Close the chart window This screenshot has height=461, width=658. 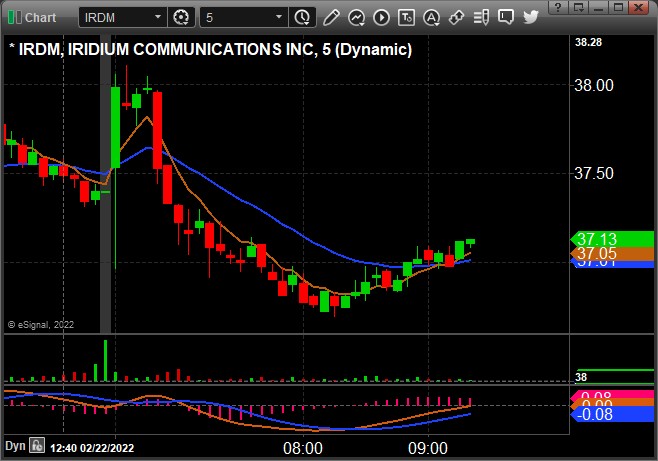[639, 7]
